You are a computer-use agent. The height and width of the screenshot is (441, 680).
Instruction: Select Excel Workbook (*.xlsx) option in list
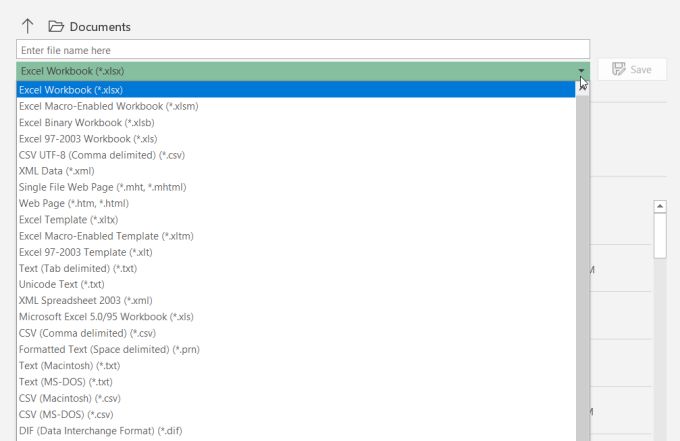296,90
